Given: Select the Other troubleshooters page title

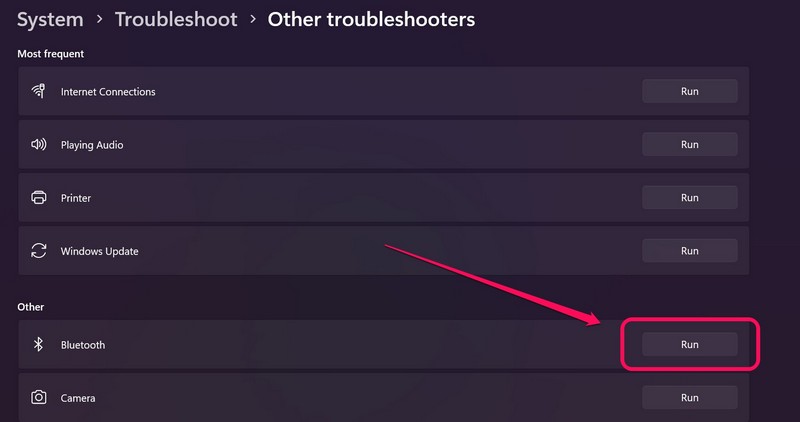Looking at the screenshot, I should [371, 19].
